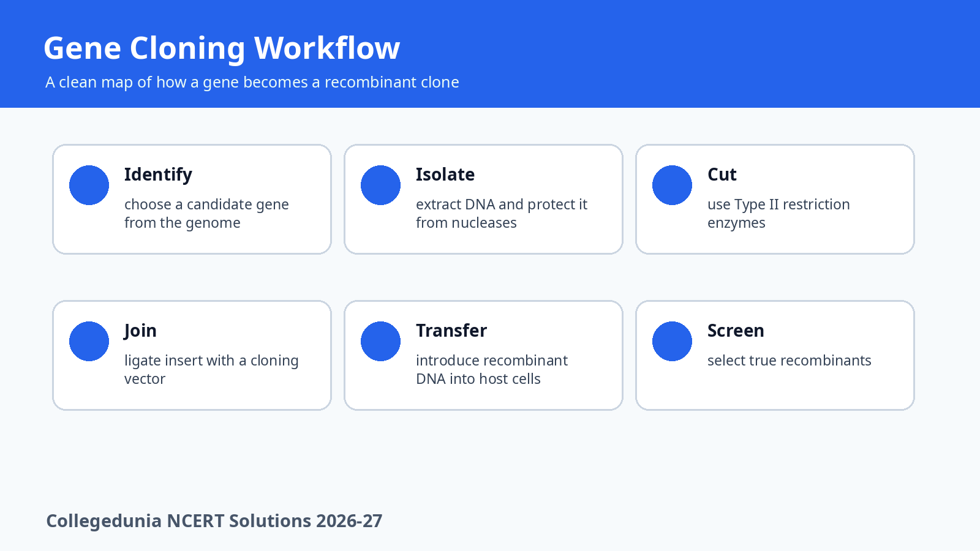Viewport: 980px width, 551px height.
Task: Click the blue circle in the Cut card
Action: click(672, 185)
